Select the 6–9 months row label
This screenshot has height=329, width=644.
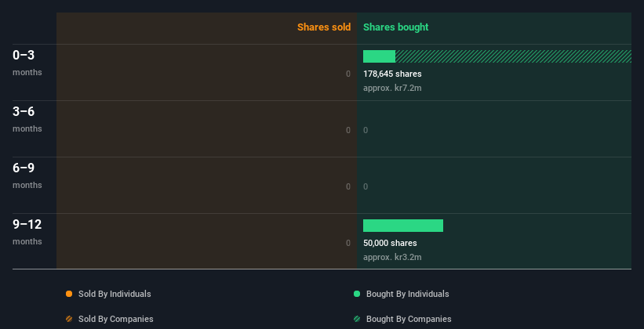point(27,175)
